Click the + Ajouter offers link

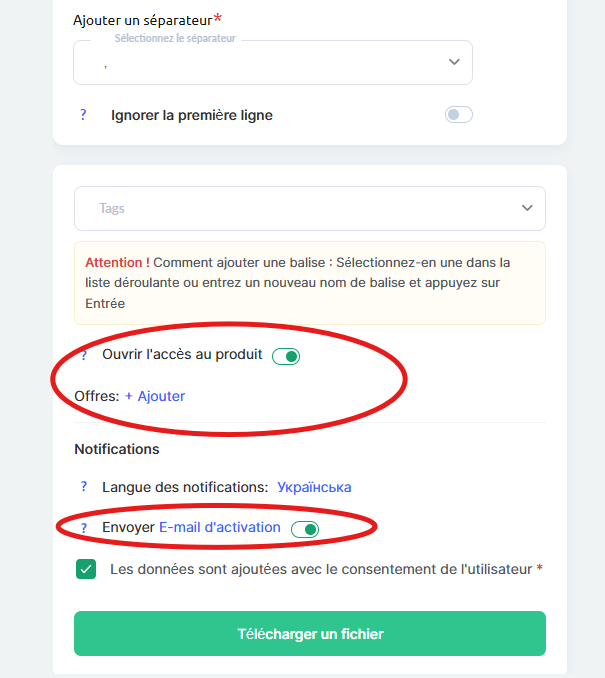click(x=155, y=396)
